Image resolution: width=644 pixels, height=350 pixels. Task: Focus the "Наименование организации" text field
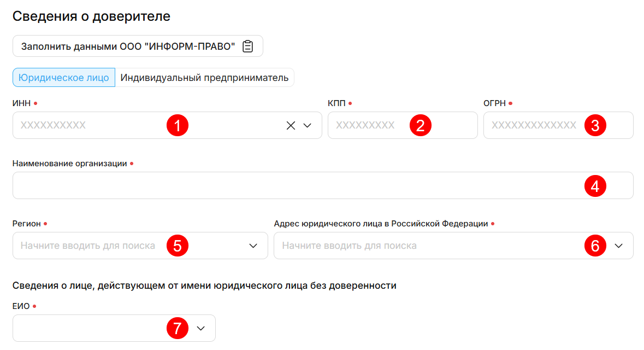295,186
